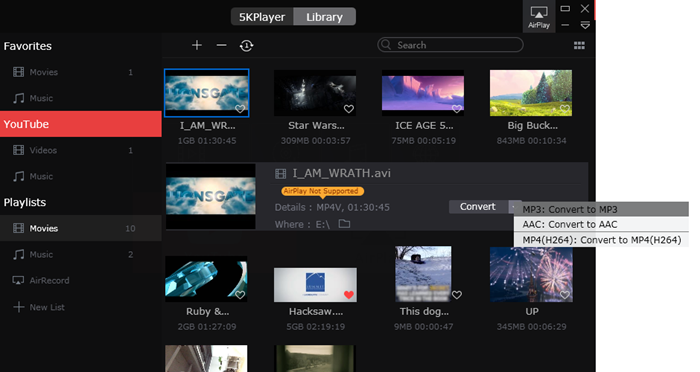Click the refresh library icon
This screenshot has width=700, height=372.
(x=246, y=46)
